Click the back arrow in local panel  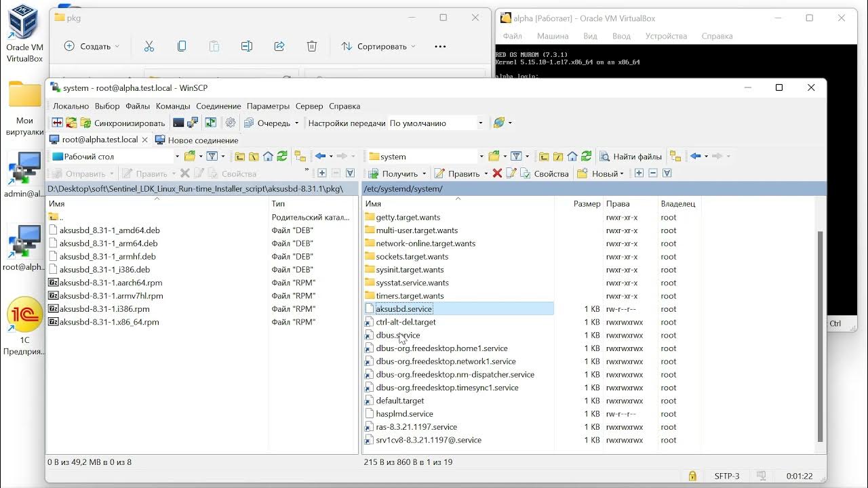tap(321, 157)
